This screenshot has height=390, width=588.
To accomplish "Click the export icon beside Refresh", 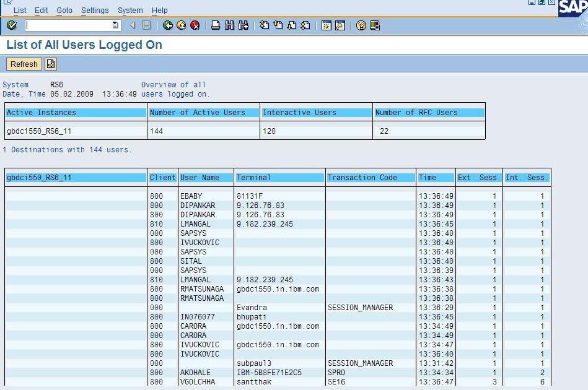I will coord(50,64).
